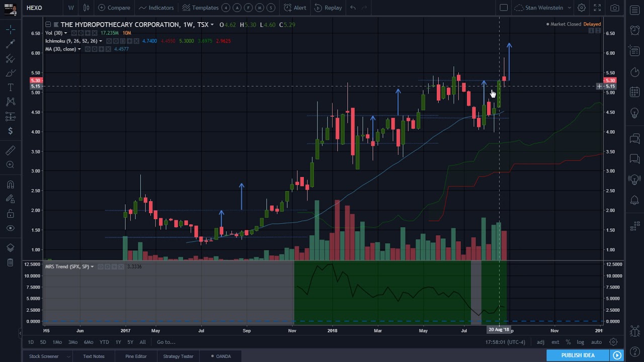Remove drawings with trash can icon
This screenshot has width=644, height=362.
click(10, 262)
